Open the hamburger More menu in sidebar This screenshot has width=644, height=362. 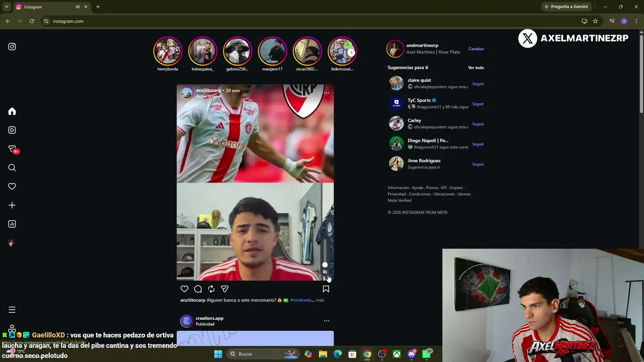pos(12,310)
